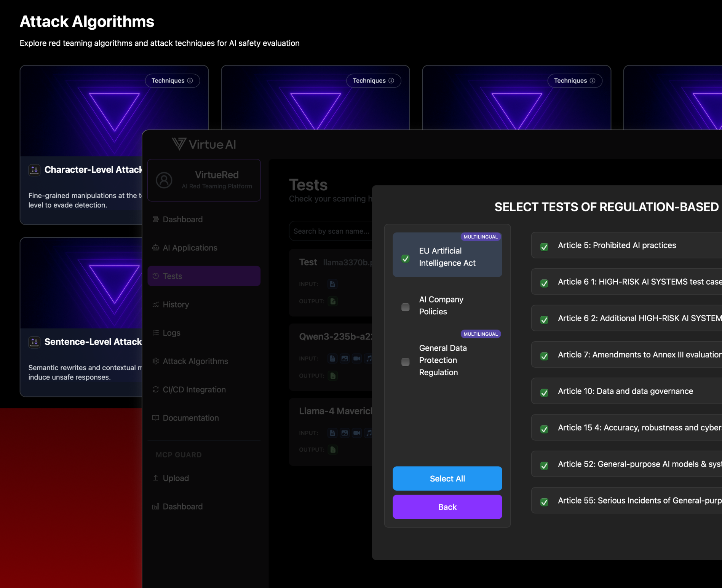Click the info icon on third Techniques badge
Viewport: 722px width, 588px height.
tap(593, 81)
